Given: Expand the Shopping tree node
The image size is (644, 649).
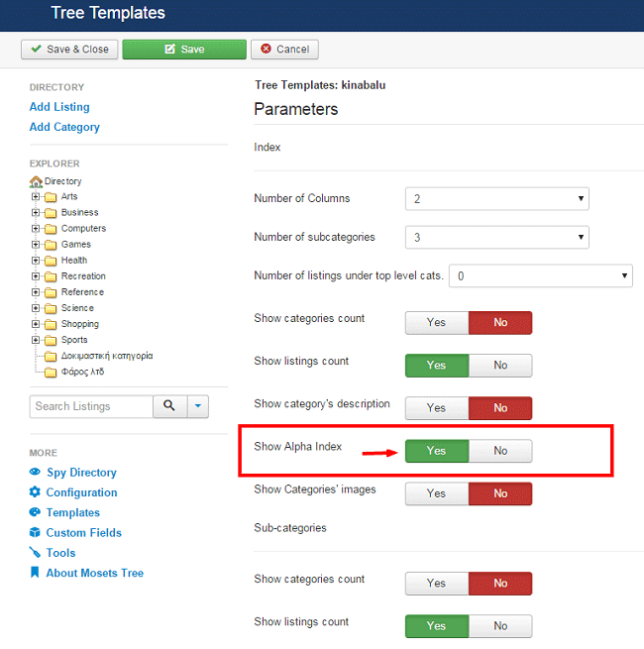Looking at the screenshot, I should (x=36, y=324).
